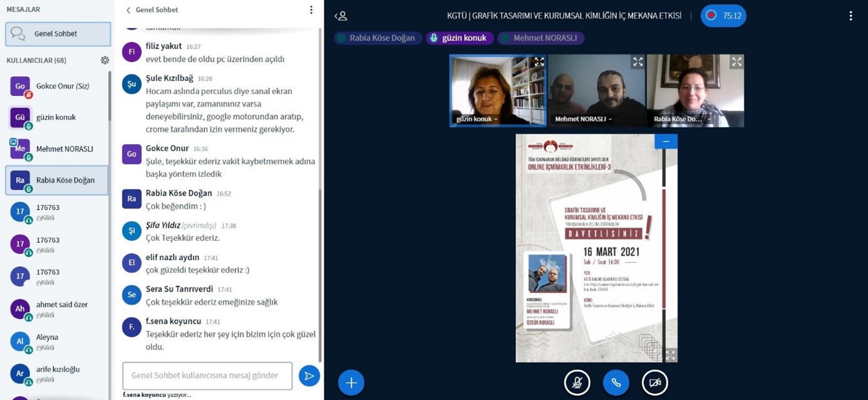Select user Rabia Köse Doğan in the list
Screen dimensions: 868x400
coord(56,180)
